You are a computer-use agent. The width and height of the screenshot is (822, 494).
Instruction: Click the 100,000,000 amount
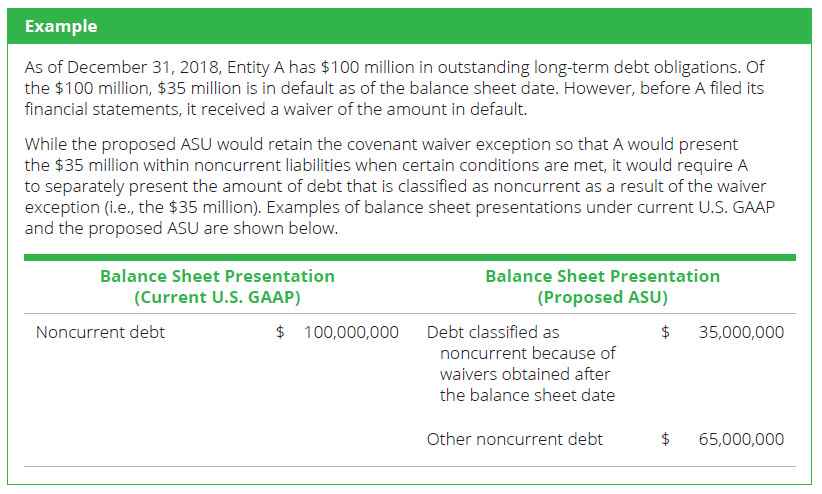(351, 332)
